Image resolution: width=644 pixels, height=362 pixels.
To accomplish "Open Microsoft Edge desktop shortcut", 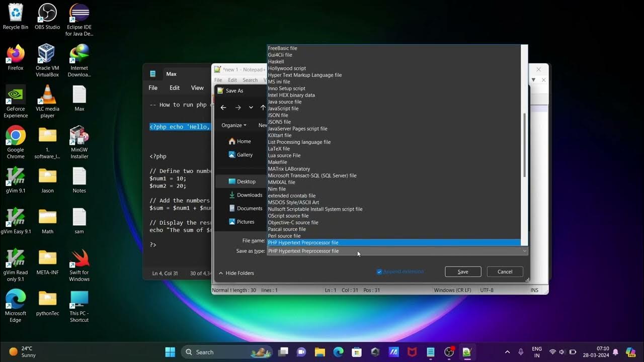I will (x=16, y=306).
